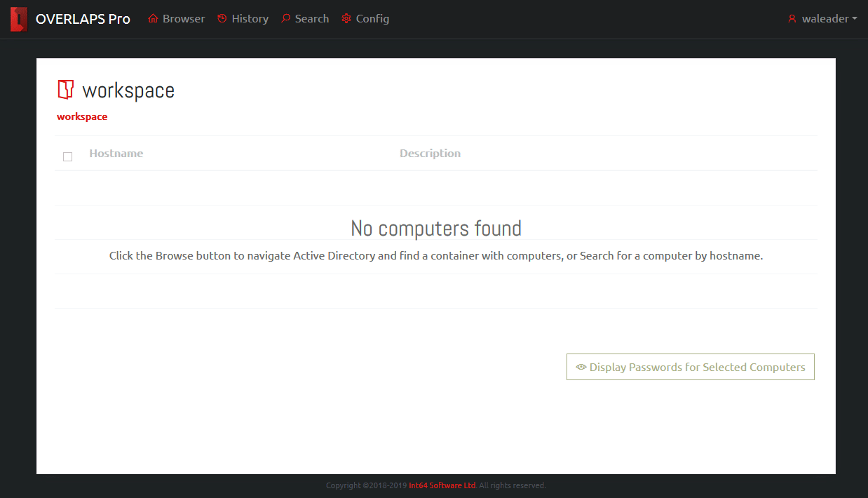The height and width of the screenshot is (498, 868).
Task: Click the large workspace page title
Action: 128,90
